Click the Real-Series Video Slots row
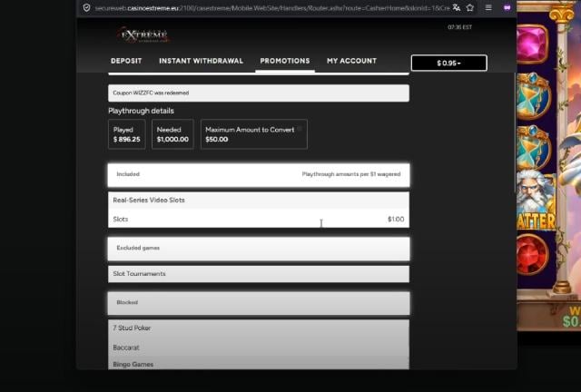This screenshot has width=581, height=392. click(x=259, y=200)
